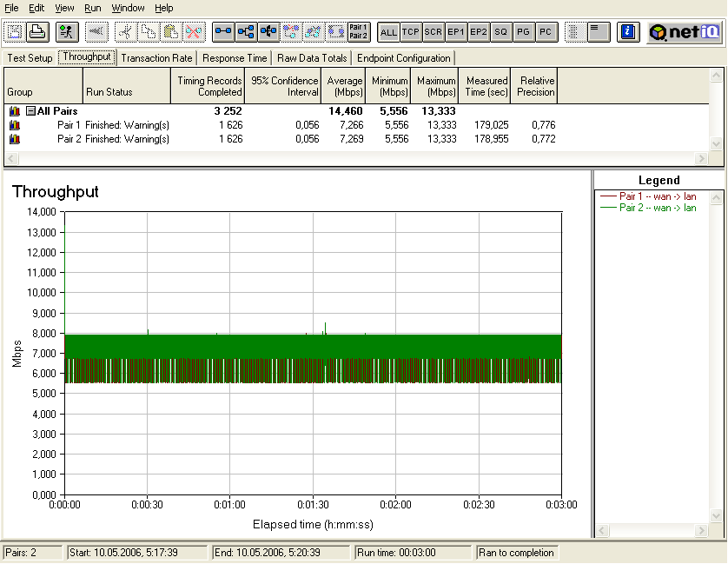Click the Run Status column header
This screenshot has height=564, width=728.
(x=126, y=86)
